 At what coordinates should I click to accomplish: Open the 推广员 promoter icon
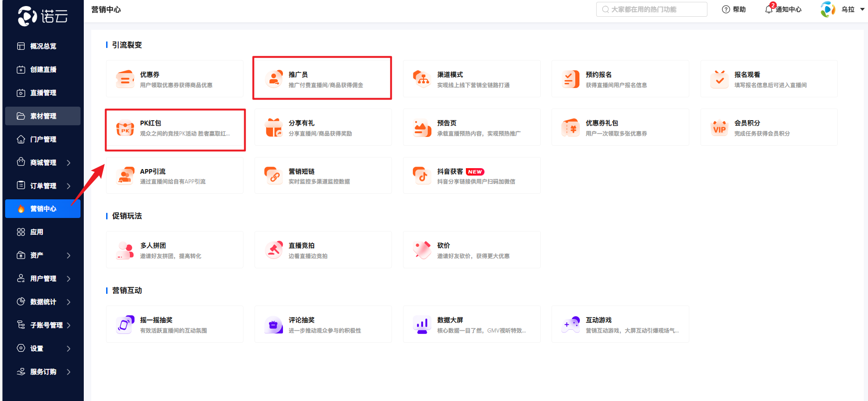pyautogui.click(x=274, y=79)
